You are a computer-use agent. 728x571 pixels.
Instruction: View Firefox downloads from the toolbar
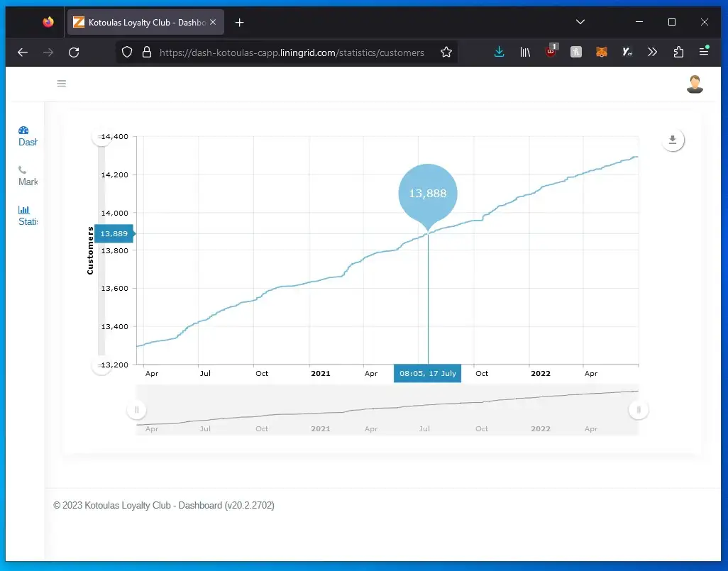coord(499,52)
